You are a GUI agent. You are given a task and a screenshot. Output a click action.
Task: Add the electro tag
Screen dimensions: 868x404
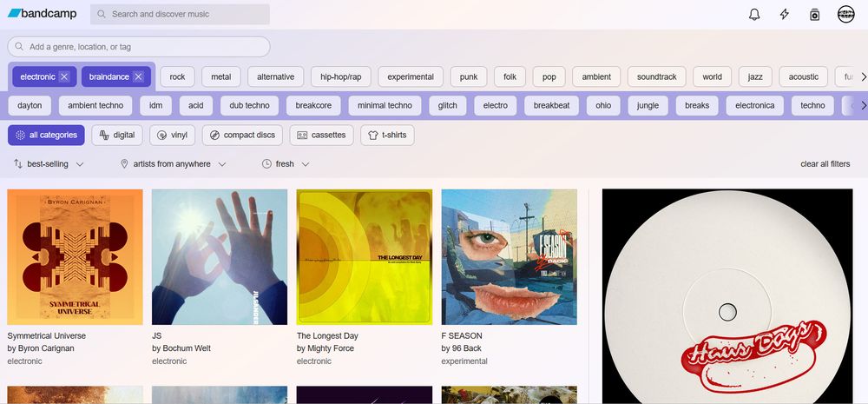point(495,105)
